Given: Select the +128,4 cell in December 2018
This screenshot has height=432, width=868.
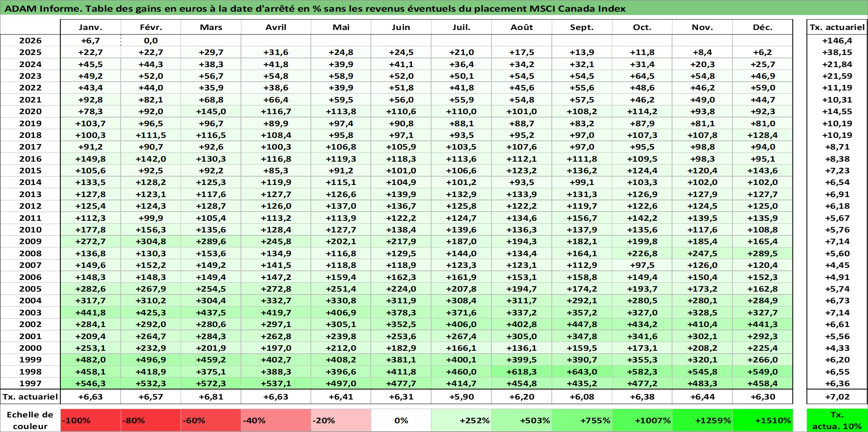Looking at the screenshot, I should 763,135.
